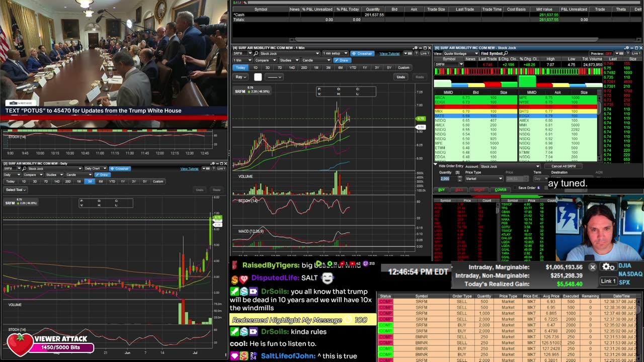
Task: Expand Stock Jock account dropdown in 1 Min chart
Action: coord(290,53)
